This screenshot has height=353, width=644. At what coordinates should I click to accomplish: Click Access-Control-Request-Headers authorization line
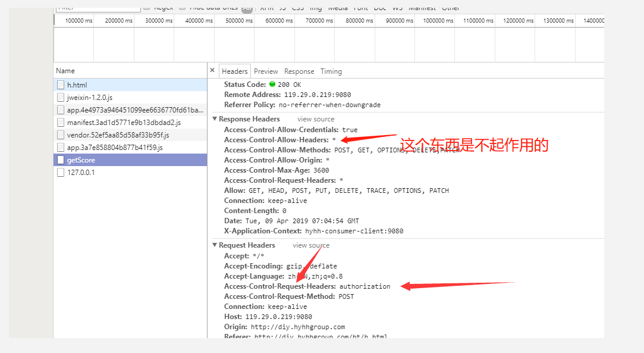[x=307, y=286]
